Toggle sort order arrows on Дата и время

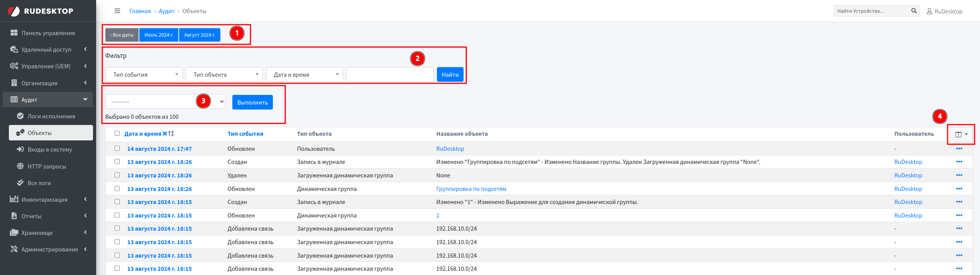(x=171, y=134)
